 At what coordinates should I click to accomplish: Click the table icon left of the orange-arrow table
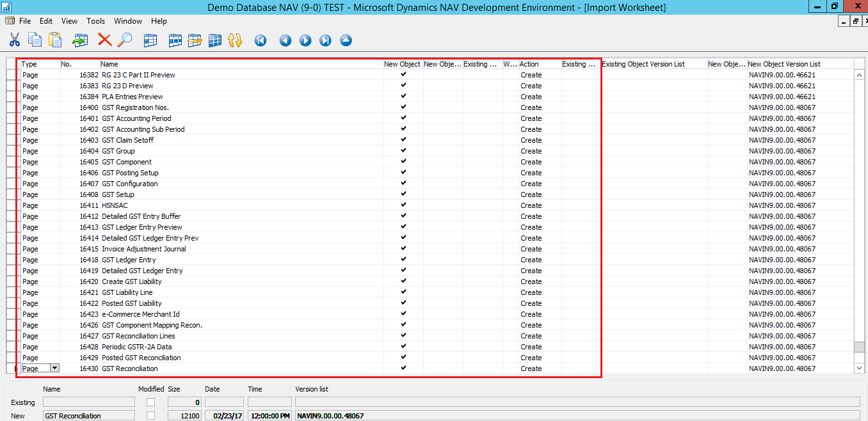(175, 40)
